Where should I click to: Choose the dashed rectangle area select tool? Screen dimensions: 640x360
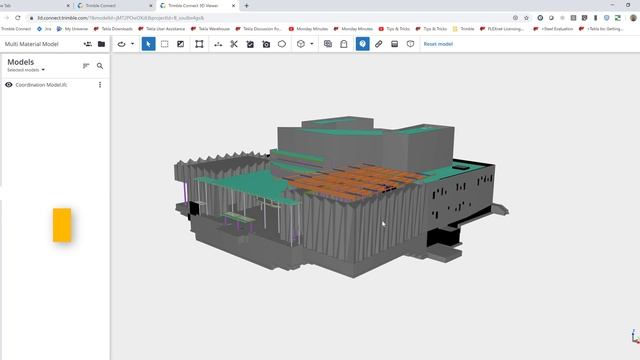pos(164,44)
